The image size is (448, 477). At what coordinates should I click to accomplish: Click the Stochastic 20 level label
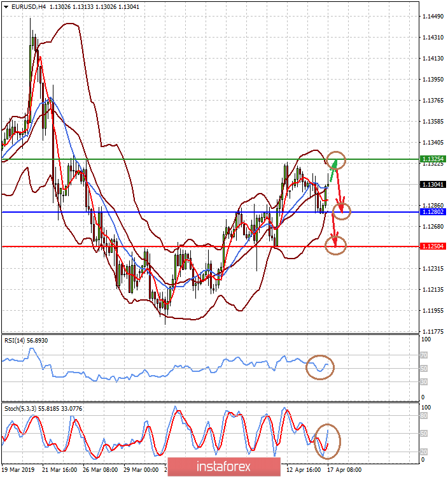pos(424,452)
